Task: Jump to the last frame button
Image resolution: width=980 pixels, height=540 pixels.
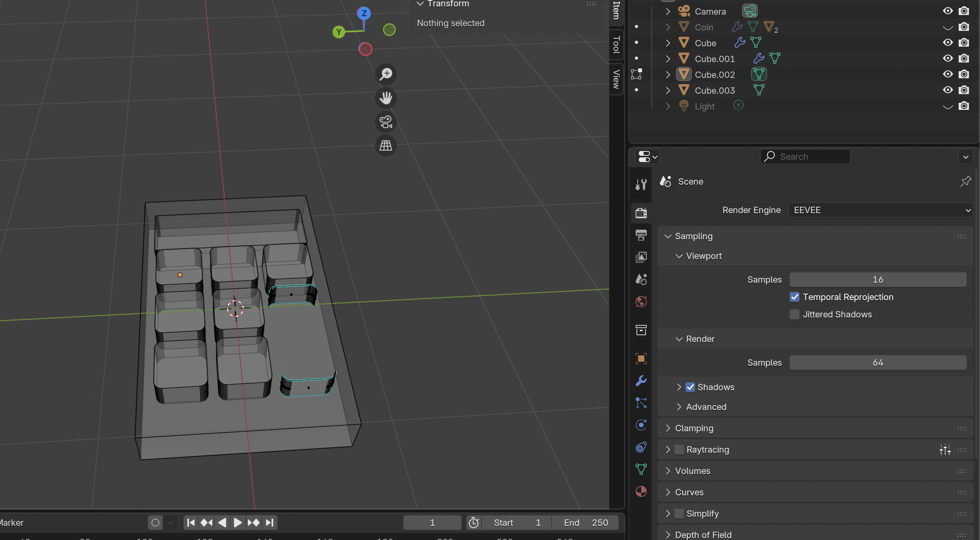Action: (x=270, y=523)
